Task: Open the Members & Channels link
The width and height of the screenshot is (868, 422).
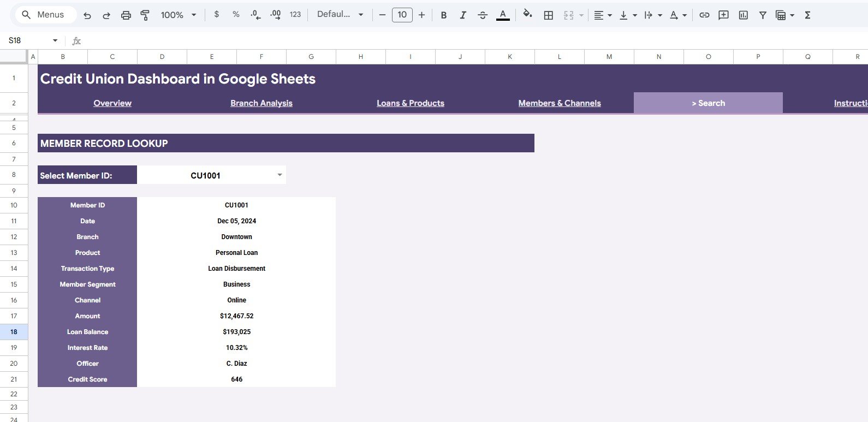Action: (560, 103)
